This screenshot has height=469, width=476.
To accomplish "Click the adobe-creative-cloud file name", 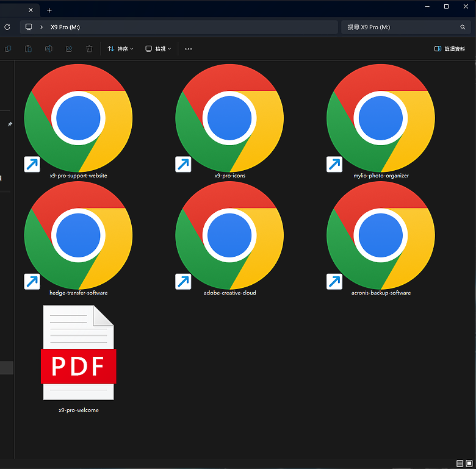I will tap(230, 293).
